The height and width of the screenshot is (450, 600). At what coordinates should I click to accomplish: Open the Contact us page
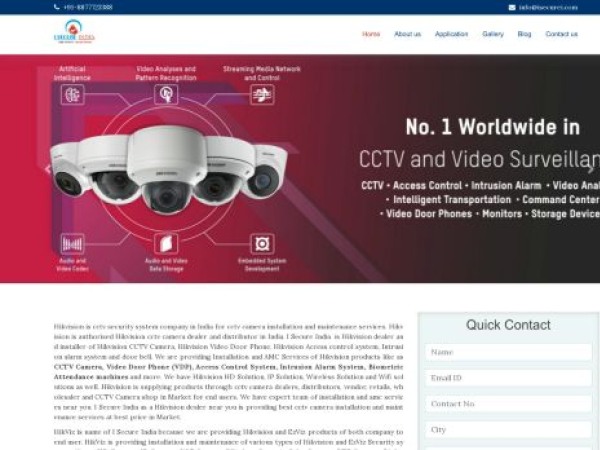pyautogui.click(x=561, y=34)
